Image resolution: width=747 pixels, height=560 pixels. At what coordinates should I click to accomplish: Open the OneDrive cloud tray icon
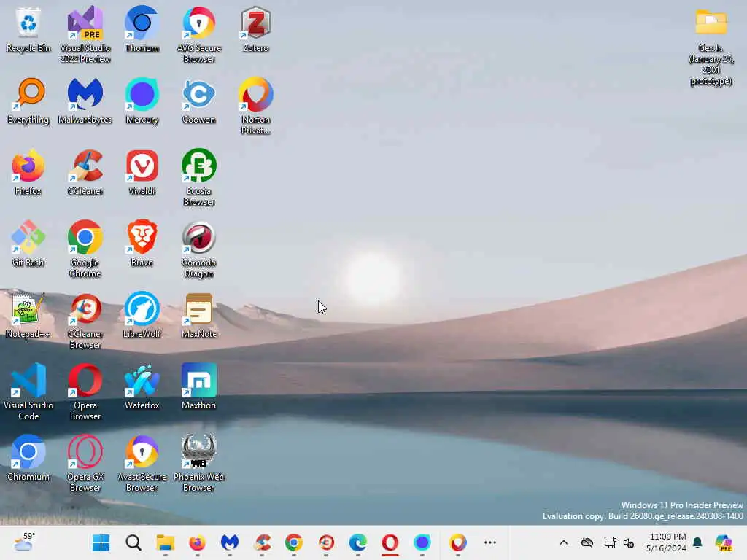(587, 542)
